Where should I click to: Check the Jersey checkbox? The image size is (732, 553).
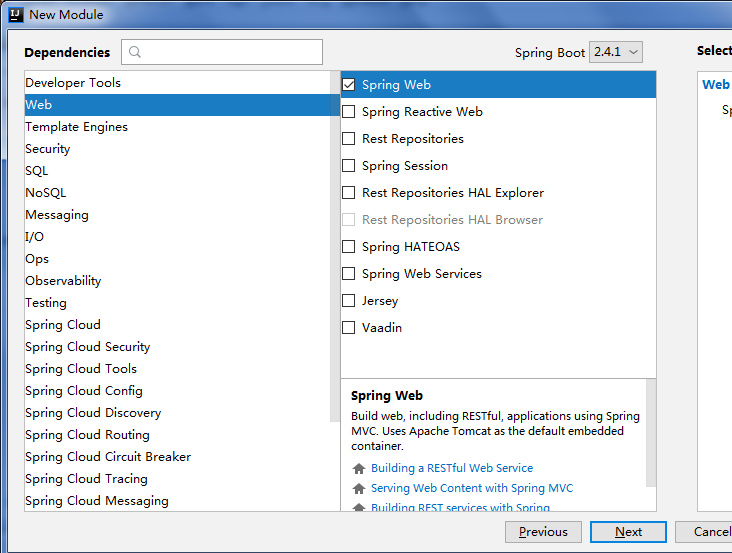[349, 301]
